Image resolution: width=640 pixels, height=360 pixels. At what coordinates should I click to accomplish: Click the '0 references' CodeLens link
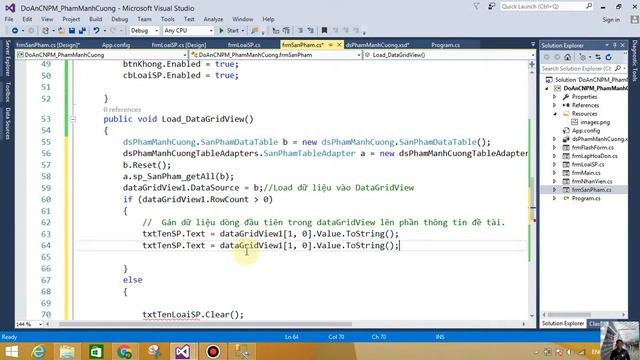(x=122, y=109)
